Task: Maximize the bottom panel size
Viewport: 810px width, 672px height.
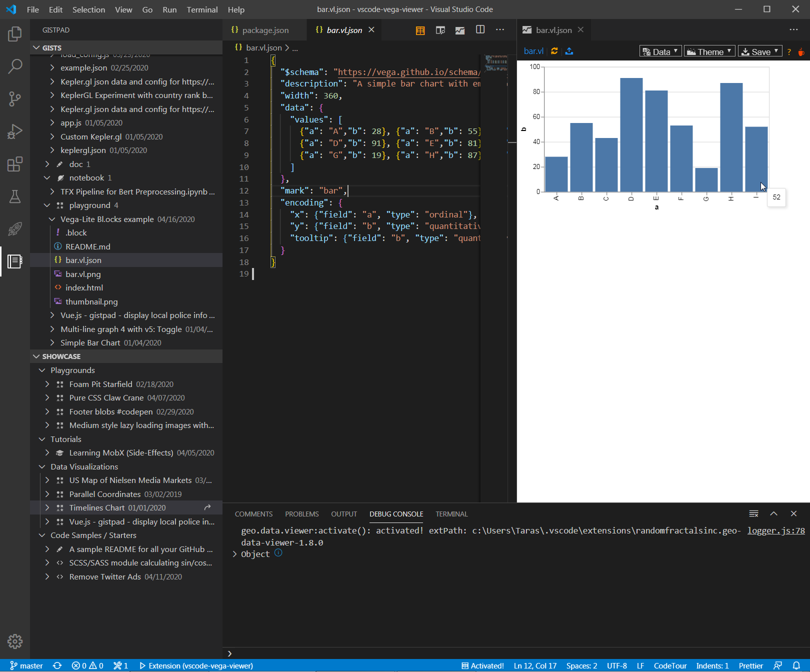Action: [773, 513]
